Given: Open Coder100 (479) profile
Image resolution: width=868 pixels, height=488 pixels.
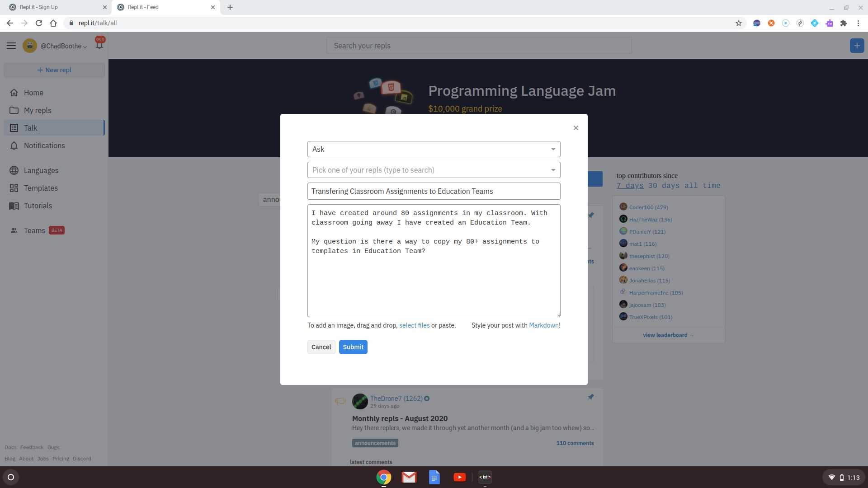Looking at the screenshot, I should click(648, 207).
